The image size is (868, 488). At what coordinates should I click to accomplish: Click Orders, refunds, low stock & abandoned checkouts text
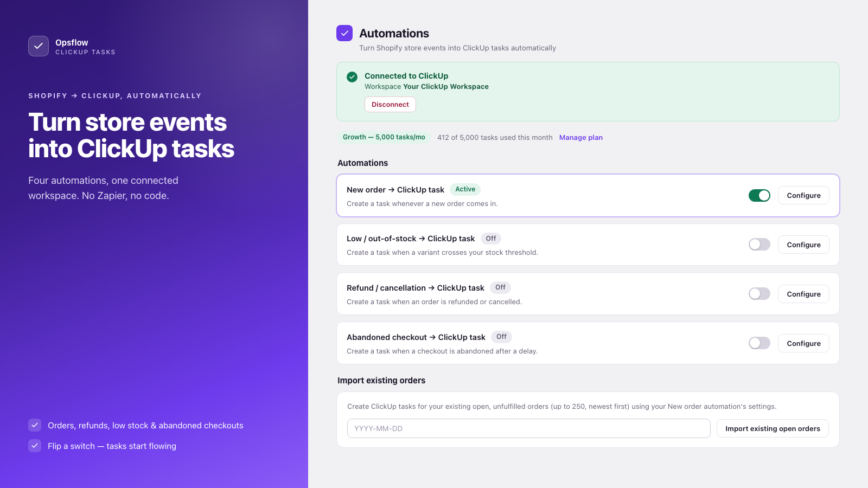click(x=145, y=426)
